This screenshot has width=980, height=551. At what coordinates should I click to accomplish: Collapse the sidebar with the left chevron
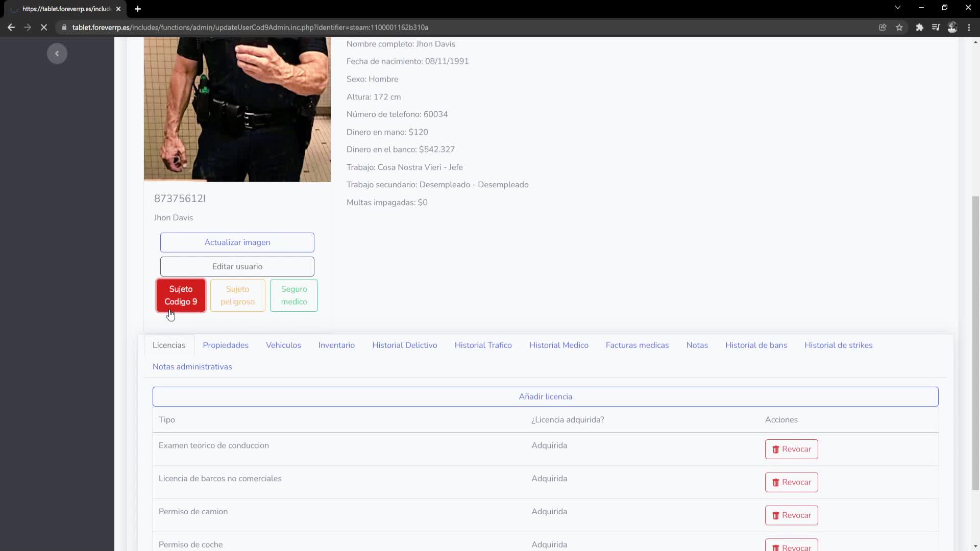click(57, 53)
